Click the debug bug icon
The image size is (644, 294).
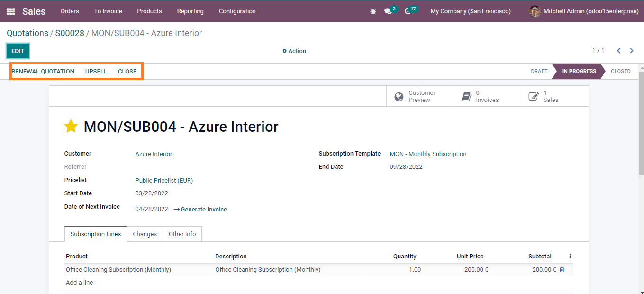tap(373, 11)
